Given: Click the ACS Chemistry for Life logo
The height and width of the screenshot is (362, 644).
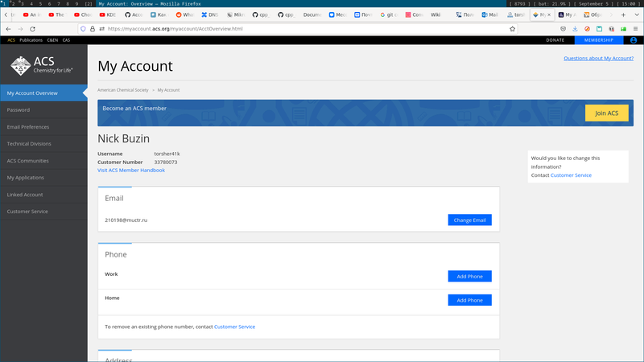Looking at the screenshot, I should click(x=42, y=65).
